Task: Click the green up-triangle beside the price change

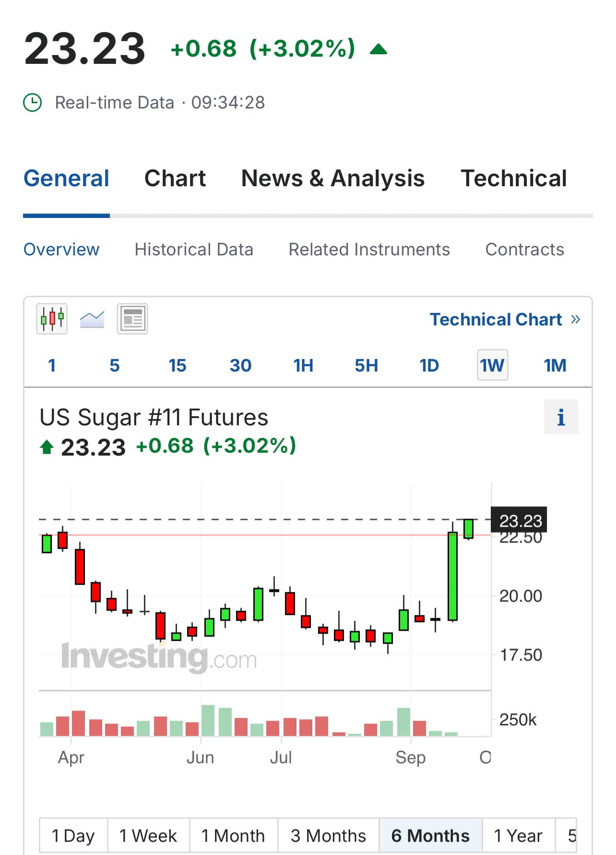Action: tap(379, 49)
